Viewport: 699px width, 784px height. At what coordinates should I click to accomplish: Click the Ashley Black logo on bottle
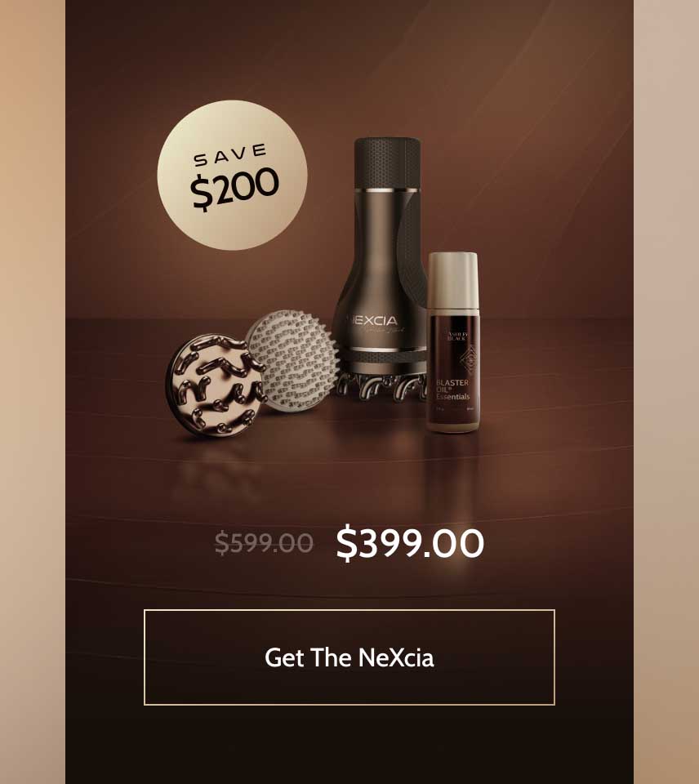[x=456, y=336]
